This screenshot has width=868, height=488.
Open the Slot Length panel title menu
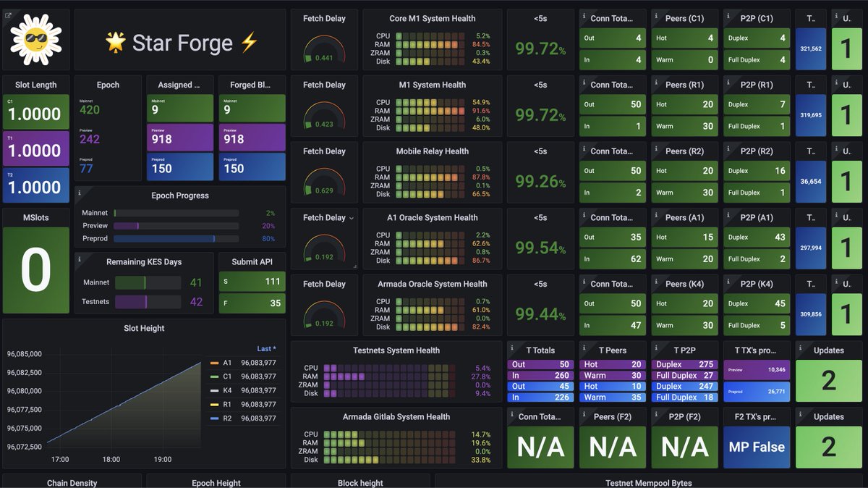coord(36,85)
